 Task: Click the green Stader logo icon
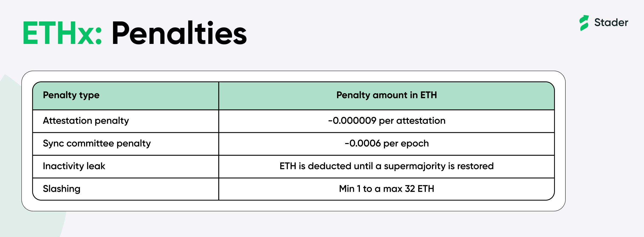click(x=584, y=23)
